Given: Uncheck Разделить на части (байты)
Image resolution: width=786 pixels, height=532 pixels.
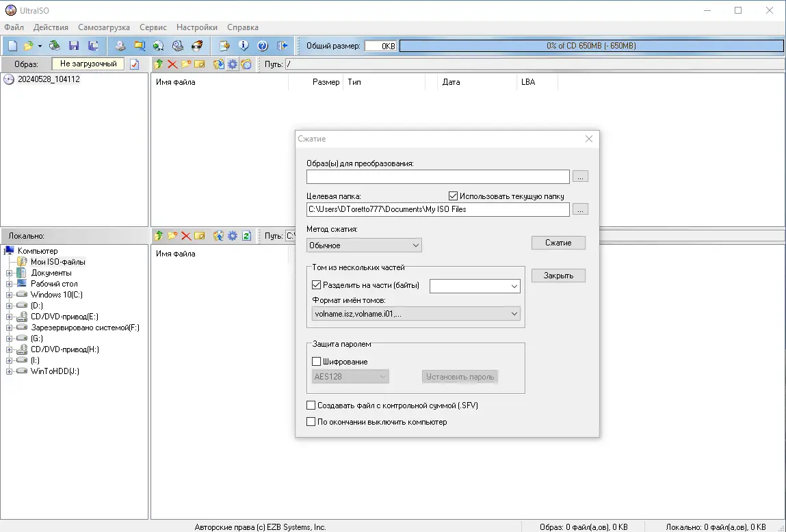Looking at the screenshot, I should click(x=316, y=285).
